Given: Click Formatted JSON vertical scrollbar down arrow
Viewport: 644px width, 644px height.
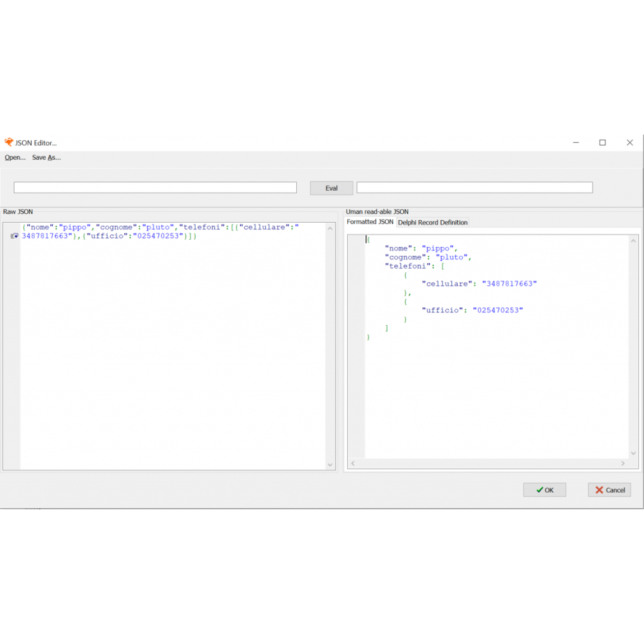Looking at the screenshot, I should (x=633, y=453).
